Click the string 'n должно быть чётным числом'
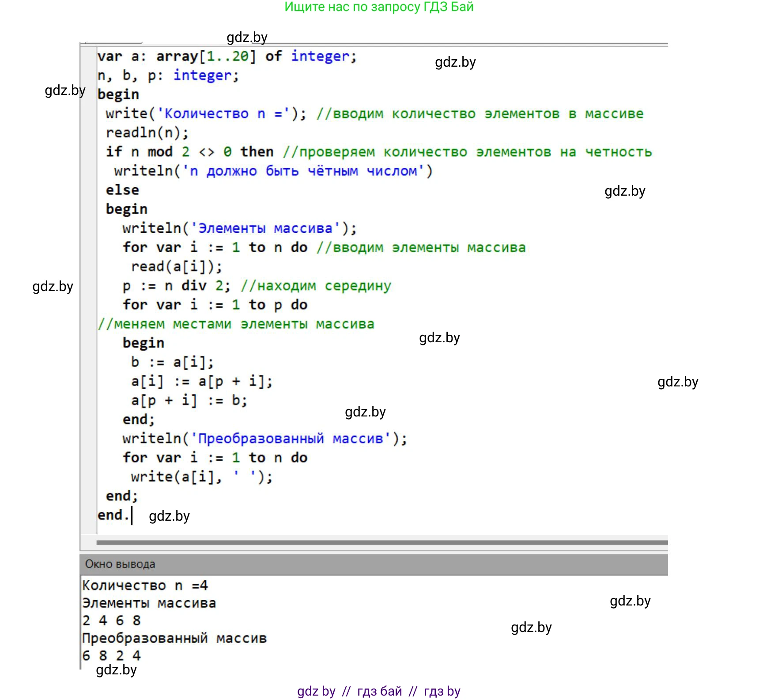The image size is (759, 700). pyautogui.click(x=303, y=171)
